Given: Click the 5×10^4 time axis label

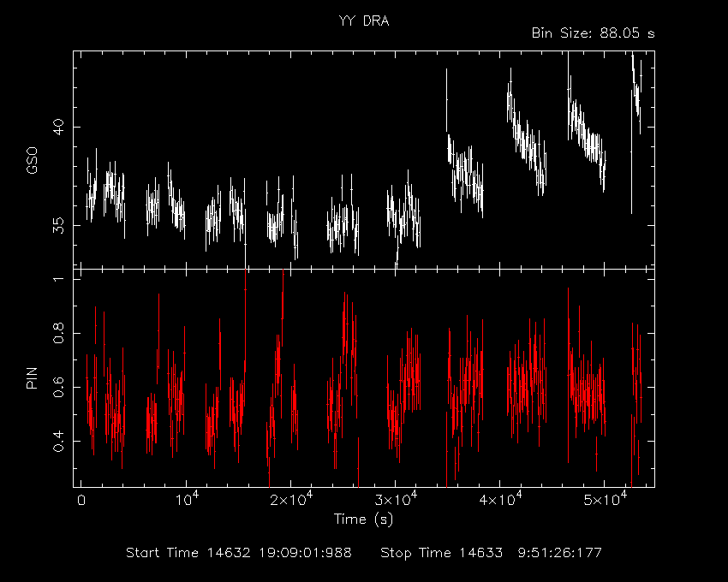Looking at the screenshot, I should click(x=606, y=499).
